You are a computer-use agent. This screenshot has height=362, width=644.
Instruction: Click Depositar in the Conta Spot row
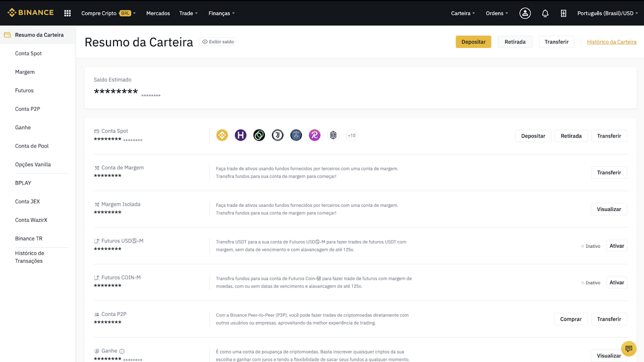coord(533,136)
